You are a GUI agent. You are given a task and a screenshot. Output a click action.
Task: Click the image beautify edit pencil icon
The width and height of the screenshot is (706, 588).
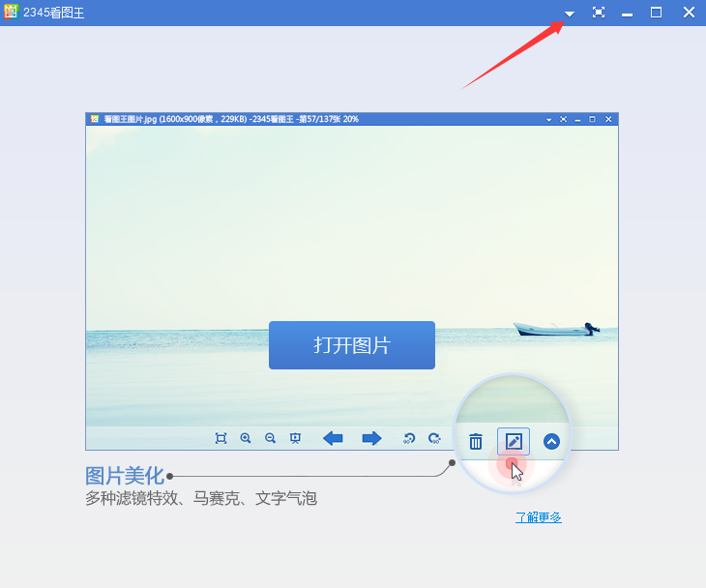click(x=514, y=442)
